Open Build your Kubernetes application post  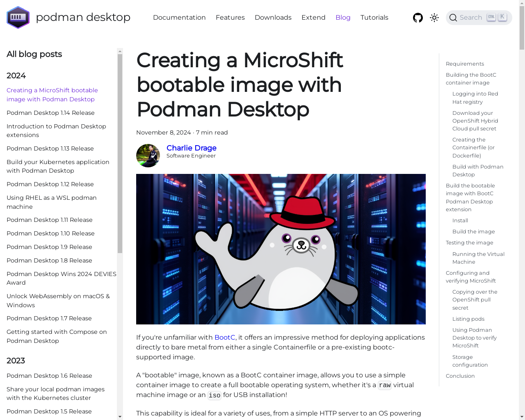(x=58, y=166)
